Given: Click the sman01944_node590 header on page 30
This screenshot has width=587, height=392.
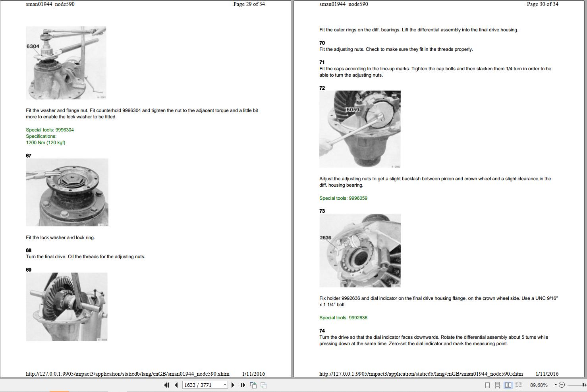Looking at the screenshot, I should 344,4.
